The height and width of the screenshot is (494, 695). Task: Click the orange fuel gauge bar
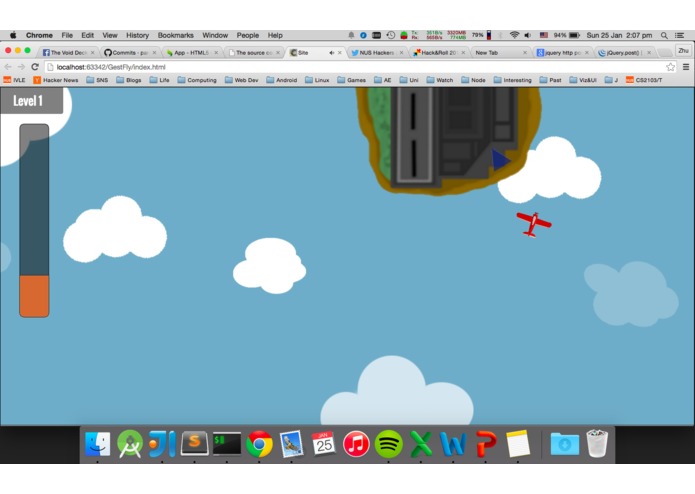[x=34, y=296]
